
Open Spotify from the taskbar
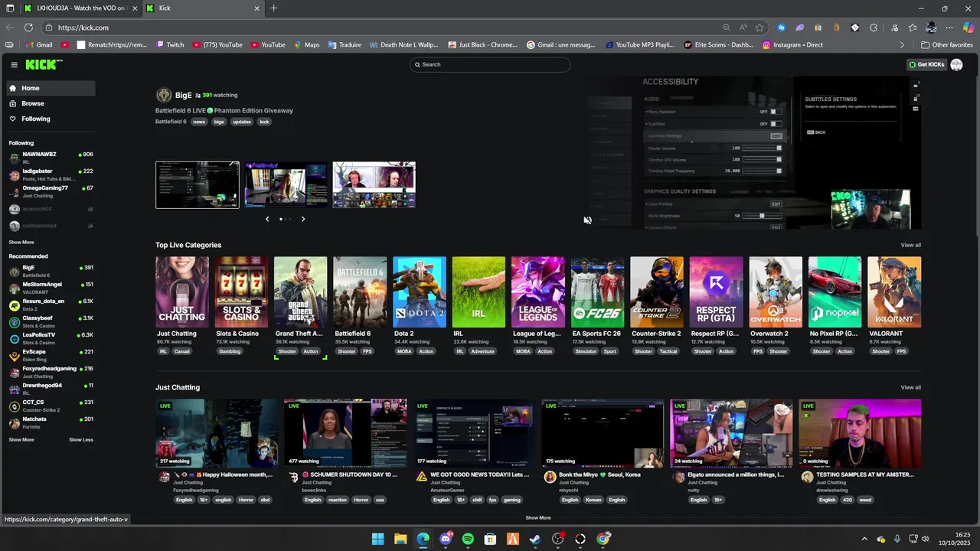[x=468, y=539]
